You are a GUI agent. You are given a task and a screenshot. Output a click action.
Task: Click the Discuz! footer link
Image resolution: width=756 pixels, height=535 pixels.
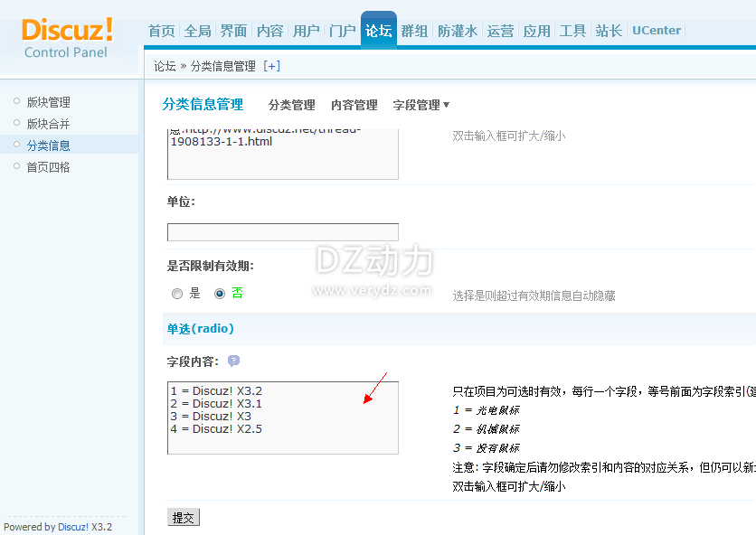[x=72, y=527]
